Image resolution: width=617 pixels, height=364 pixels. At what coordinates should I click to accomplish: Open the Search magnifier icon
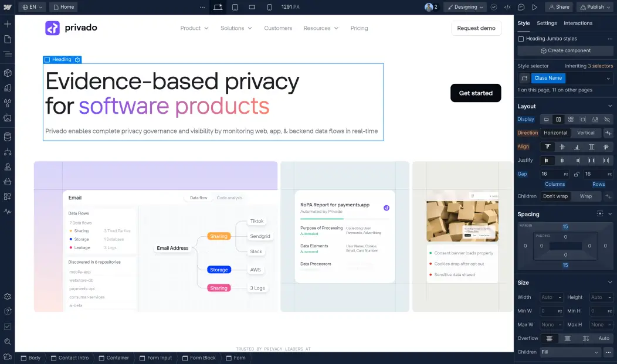(x=8, y=342)
